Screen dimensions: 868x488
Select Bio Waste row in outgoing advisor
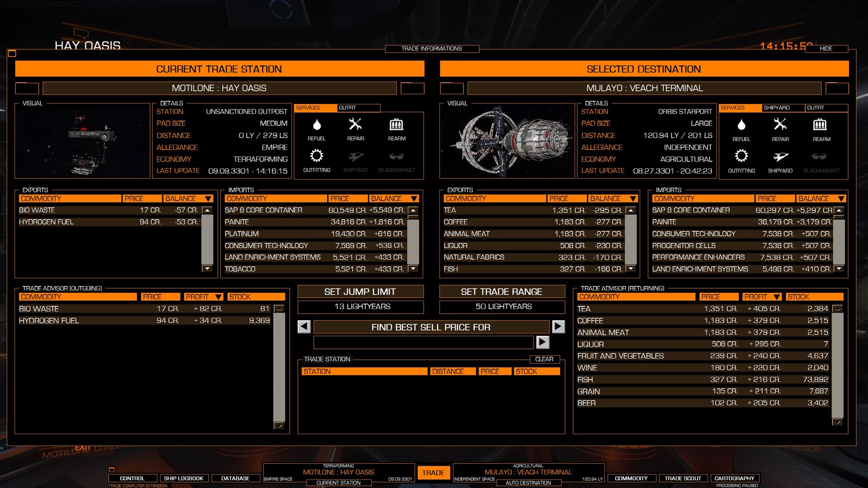(x=145, y=309)
